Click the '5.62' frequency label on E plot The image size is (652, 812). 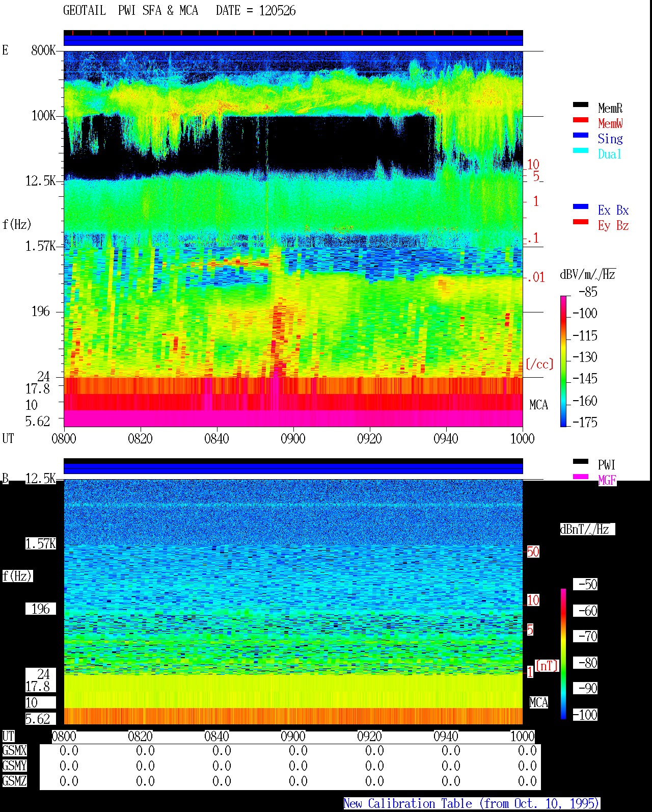[38, 421]
